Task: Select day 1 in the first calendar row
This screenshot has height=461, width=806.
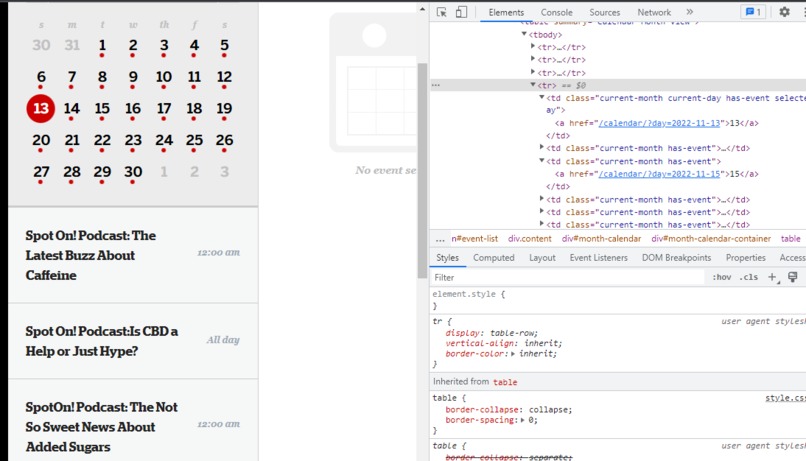Action: (102, 45)
